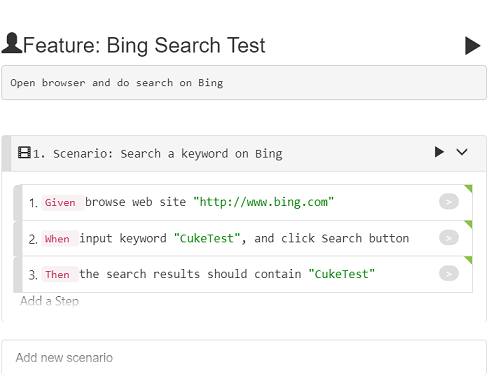This screenshot has width=491, height=381.
Task: Run the Given browse web site step
Action: pyautogui.click(x=449, y=202)
